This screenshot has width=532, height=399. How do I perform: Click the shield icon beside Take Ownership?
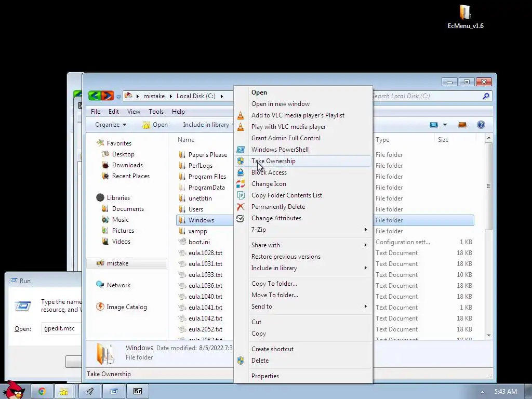click(241, 161)
